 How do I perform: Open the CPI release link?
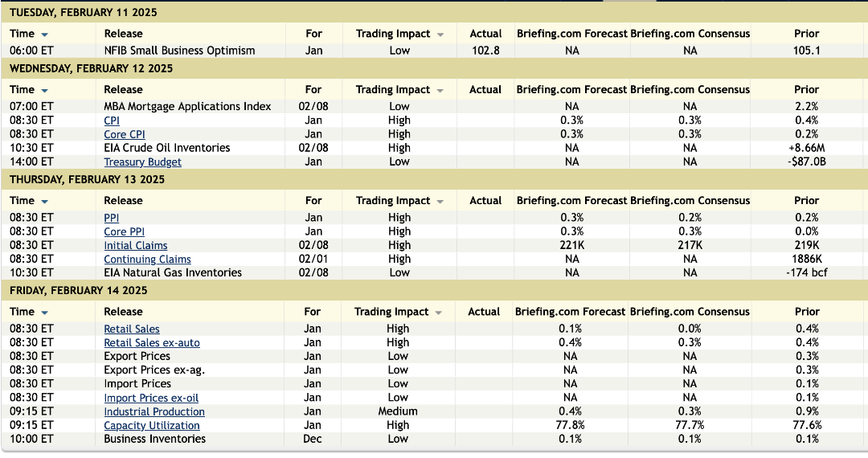112,121
